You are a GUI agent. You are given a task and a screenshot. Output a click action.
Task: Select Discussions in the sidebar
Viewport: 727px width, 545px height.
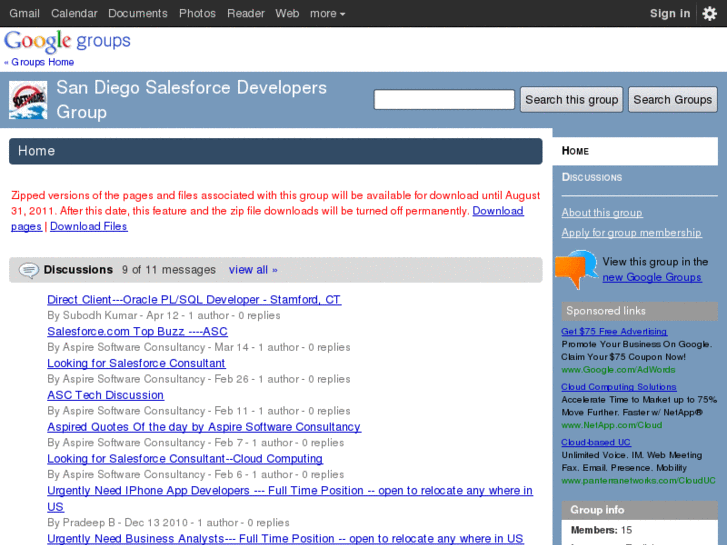click(592, 177)
